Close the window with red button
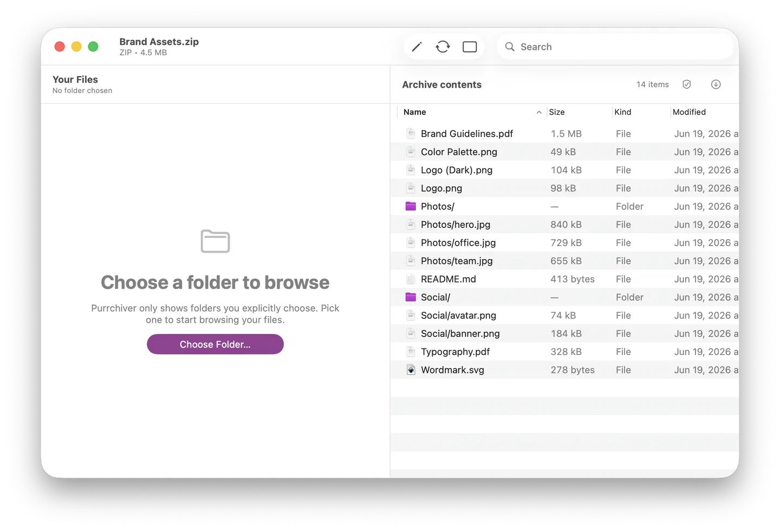This screenshot has width=780, height=532. point(60,47)
